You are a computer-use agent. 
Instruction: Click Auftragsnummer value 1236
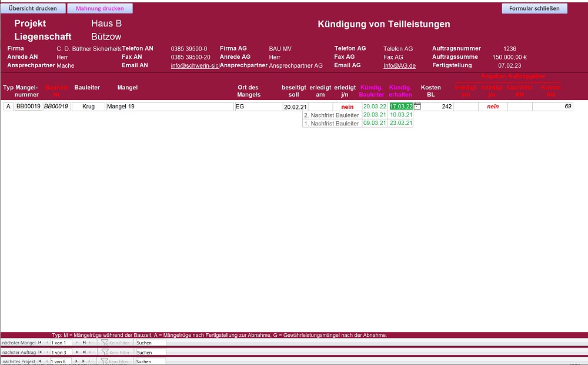510,49
